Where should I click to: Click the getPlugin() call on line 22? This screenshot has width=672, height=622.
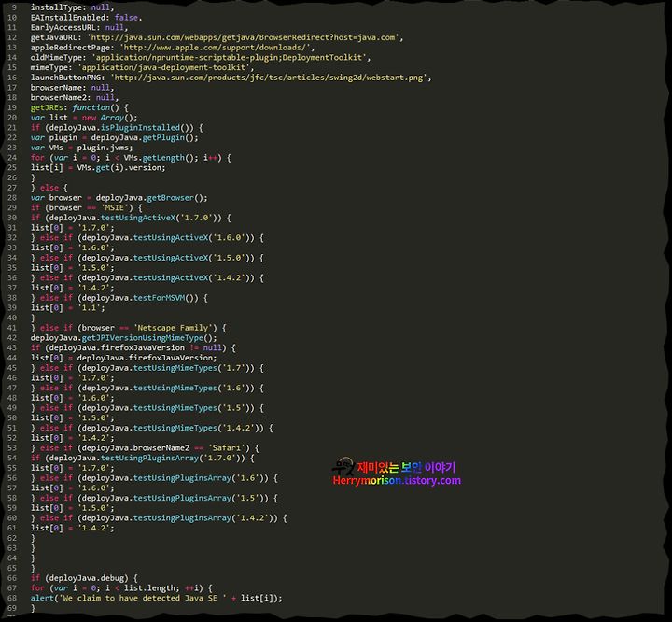tap(170, 137)
